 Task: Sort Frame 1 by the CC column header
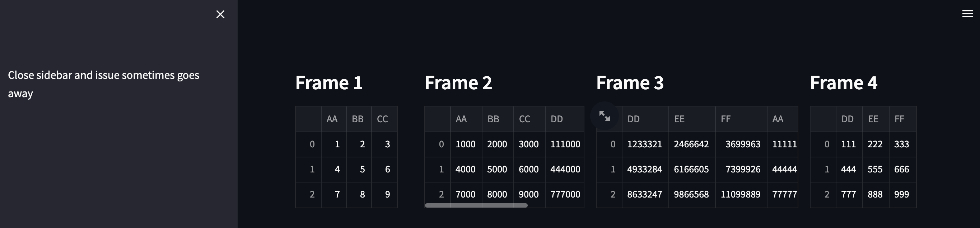pyautogui.click(x=382, y=119)
